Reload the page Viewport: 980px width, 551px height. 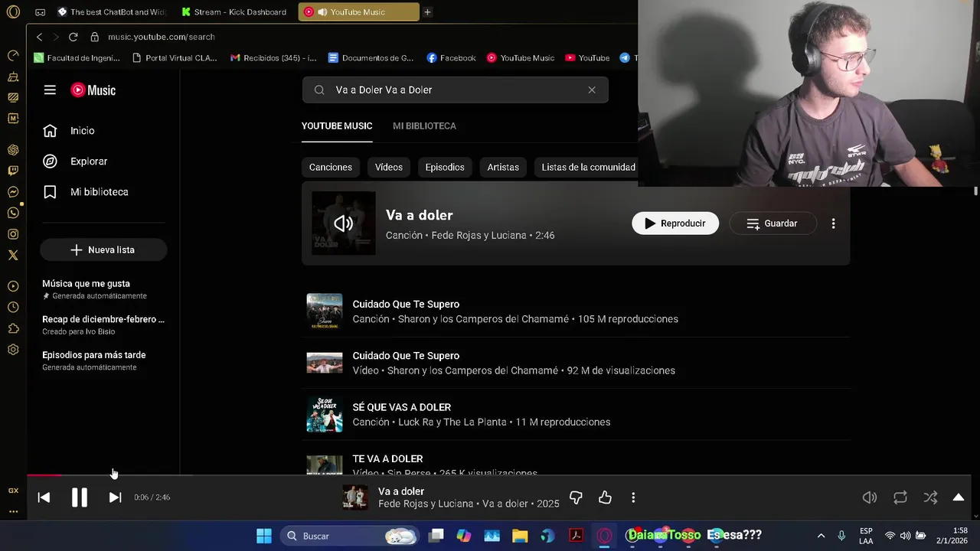[73, 37]
